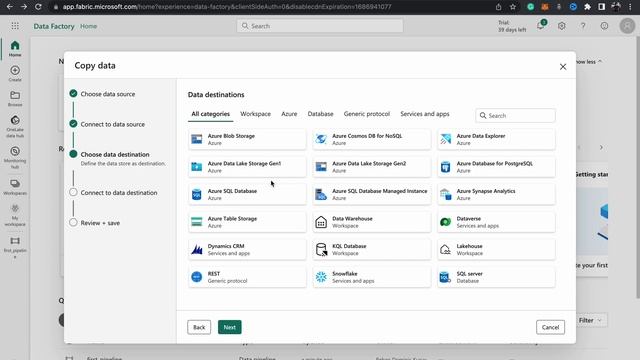
Task: Select the Azure Table Storage icon
Action: [x=197, y=222]
